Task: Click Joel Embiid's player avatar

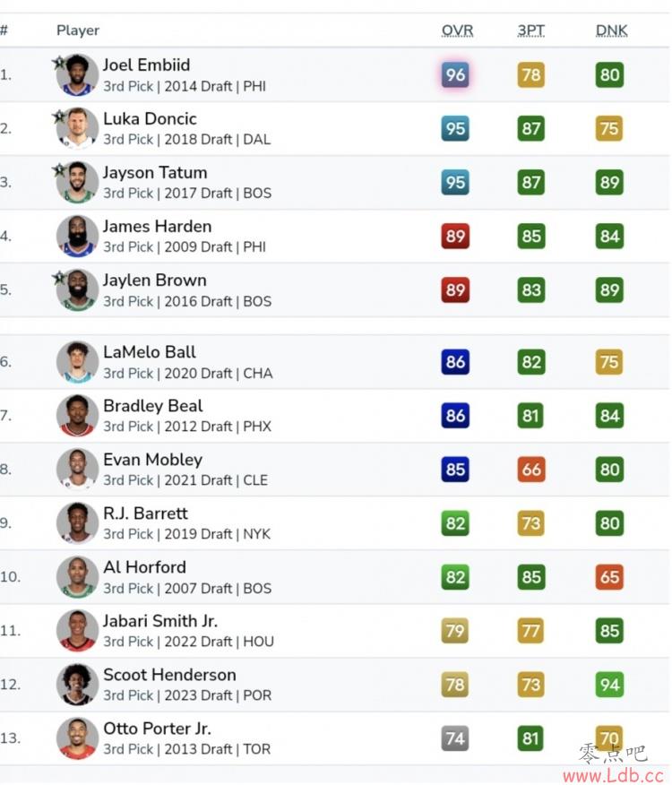Action: (77, 75)
